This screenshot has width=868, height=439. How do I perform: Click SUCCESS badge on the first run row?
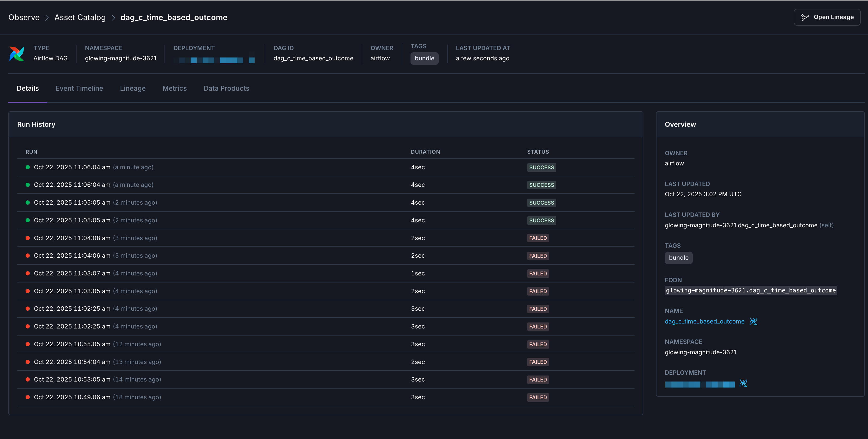[541, 167]
